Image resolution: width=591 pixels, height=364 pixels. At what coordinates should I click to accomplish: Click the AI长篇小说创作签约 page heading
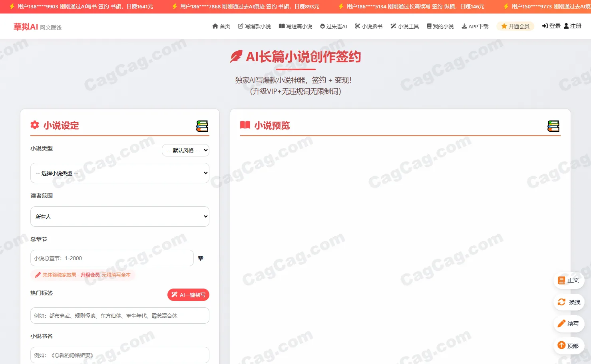point(296,57)
